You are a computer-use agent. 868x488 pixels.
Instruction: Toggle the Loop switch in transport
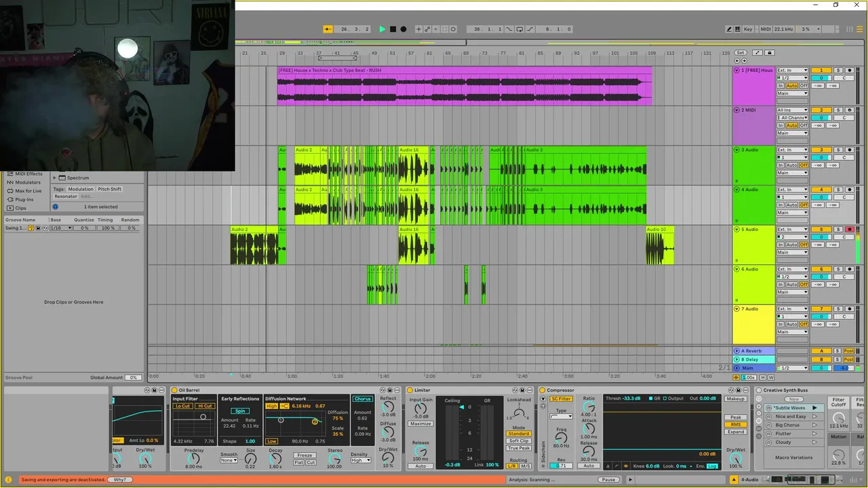(x=519, y=29)
